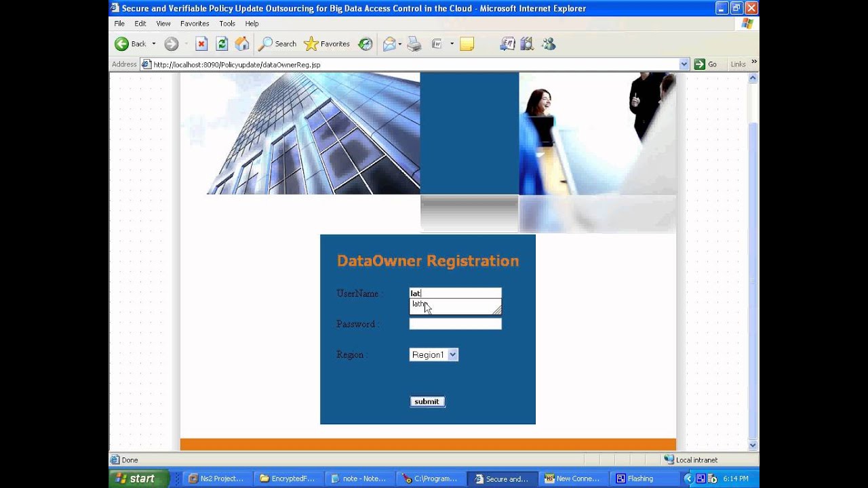
Task: Open the Tools menu
Action: (227, 23)
